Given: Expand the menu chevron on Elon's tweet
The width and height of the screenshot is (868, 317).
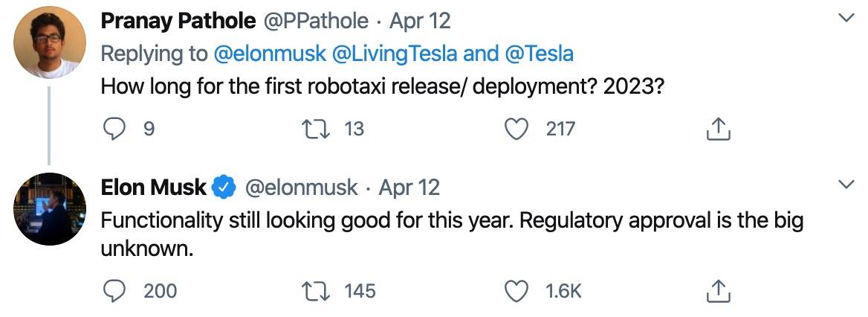Looking at the screenshot, I should [x=846, y=184].
